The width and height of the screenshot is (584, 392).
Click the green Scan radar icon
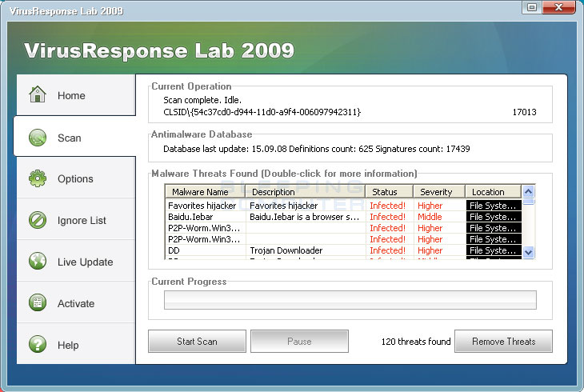(x=38, y=138)
